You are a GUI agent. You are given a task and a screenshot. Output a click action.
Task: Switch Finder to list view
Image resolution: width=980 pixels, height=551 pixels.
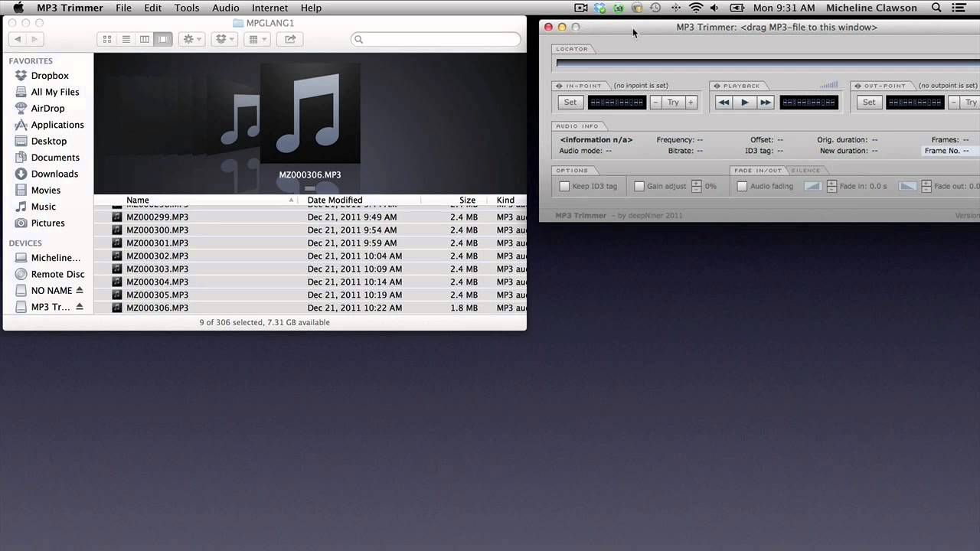click(126, 39)
